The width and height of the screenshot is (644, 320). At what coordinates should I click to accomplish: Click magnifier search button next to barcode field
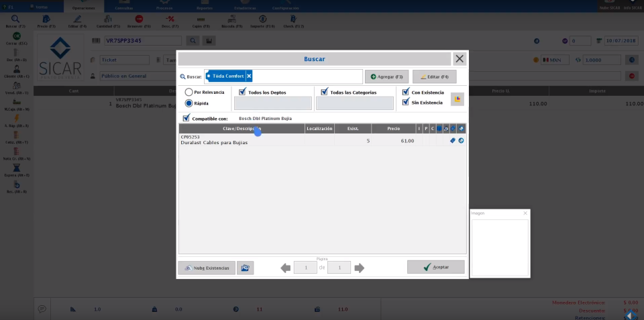pyautogui.click(x=193, y=41)
